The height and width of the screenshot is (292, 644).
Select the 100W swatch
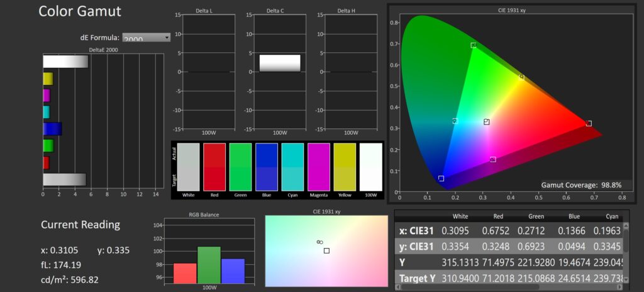[x=370, y=169]
